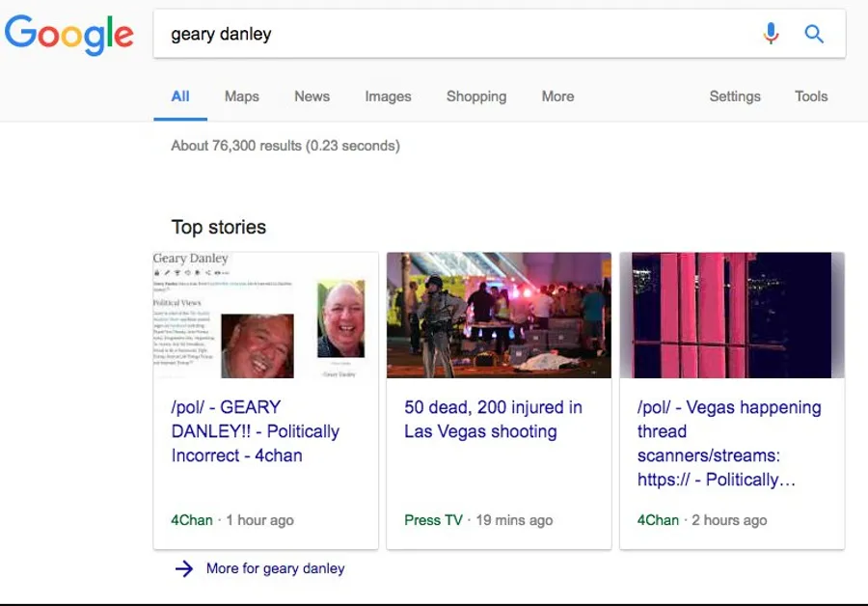Open search Tools
This screenshot has height=606, width=868.
point(811,96)
